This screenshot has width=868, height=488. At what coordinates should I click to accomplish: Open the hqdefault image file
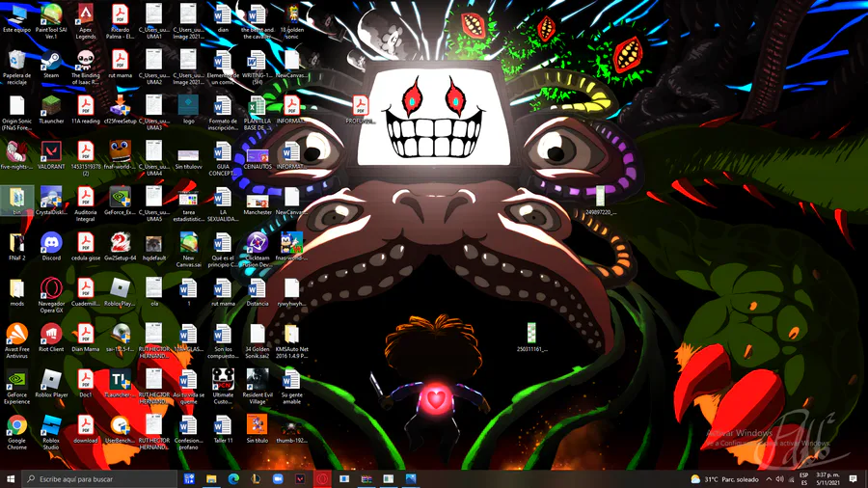click(x=154, y=247)
